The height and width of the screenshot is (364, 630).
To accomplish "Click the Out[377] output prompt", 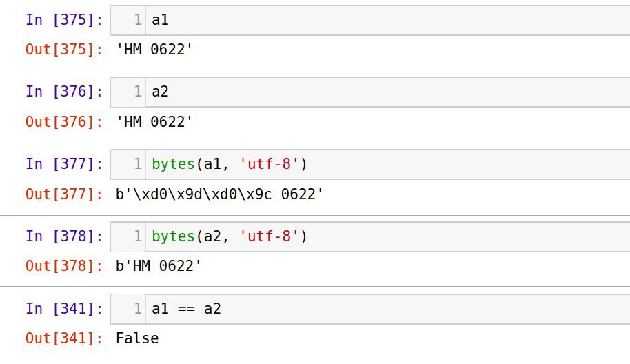I will point(64,194).
